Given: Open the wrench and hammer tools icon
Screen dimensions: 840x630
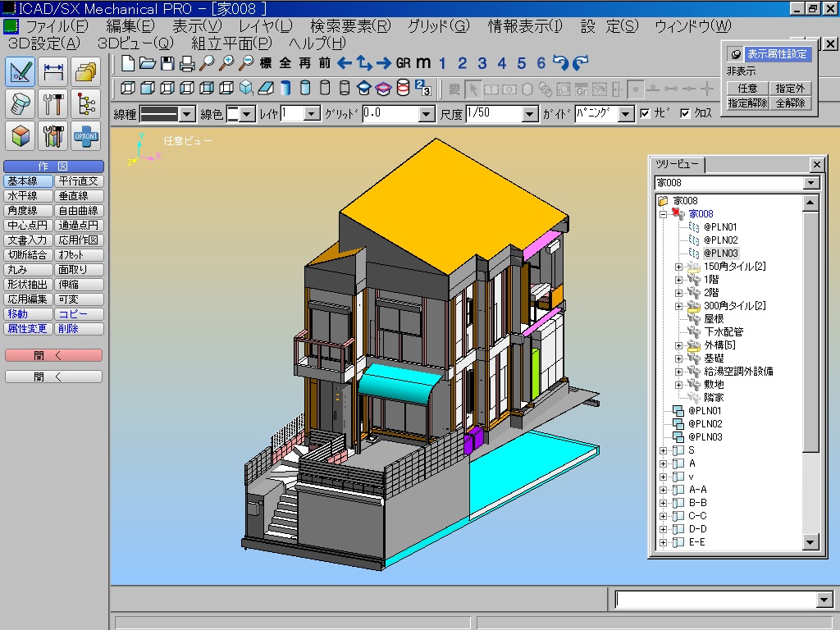Looking at the screenshot, I should (x=54, y=103).
